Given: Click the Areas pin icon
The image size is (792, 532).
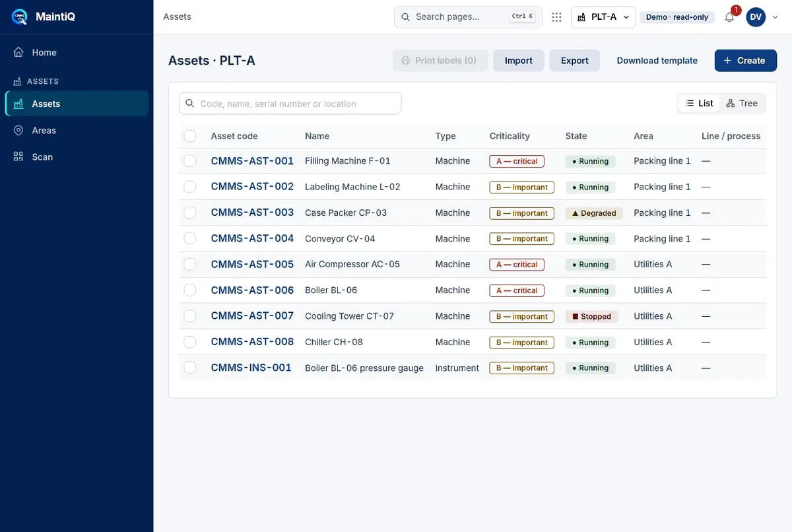Looking at the screenshot, I should click(18, 131).
